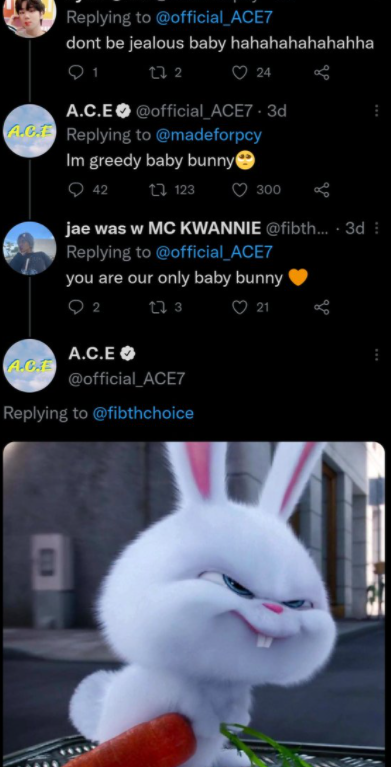This screenshot has width=391, height=767.
Task: Open more options for jae was w MC KWANNIE tweet
Action: [x=376, y=228]
